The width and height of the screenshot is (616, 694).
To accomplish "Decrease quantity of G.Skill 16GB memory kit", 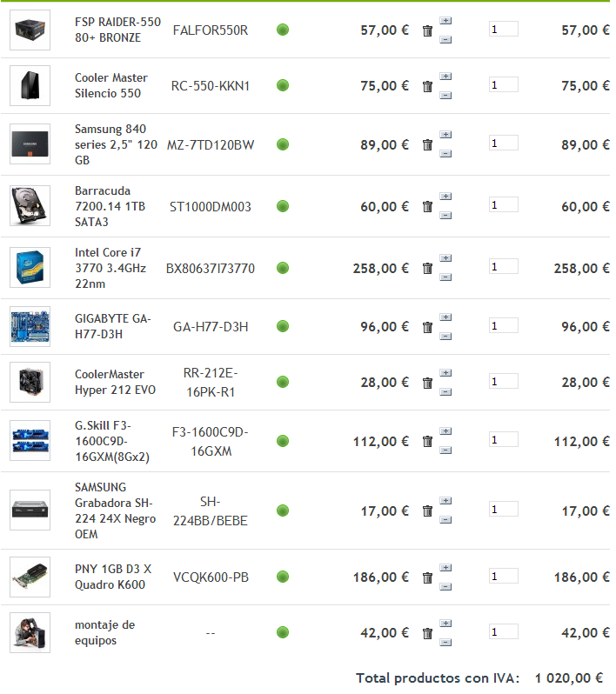I will point(445,450).
